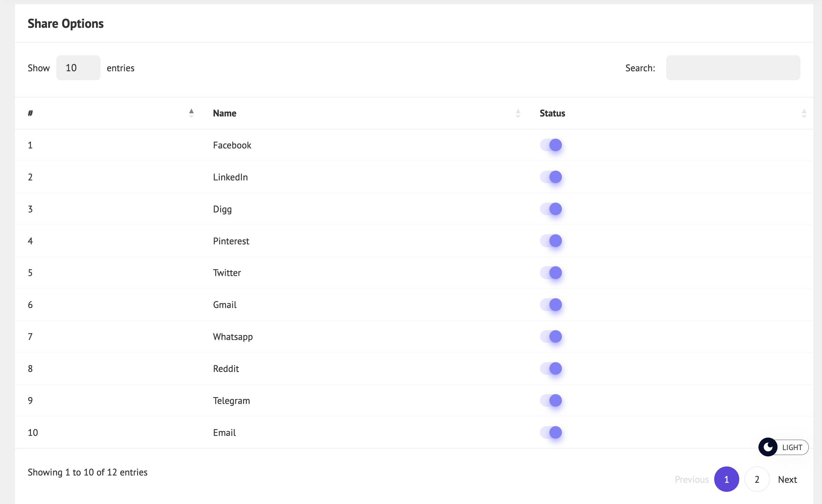Go to page 2 of entries
Screen dimensions: 822x504
point(757,479)
